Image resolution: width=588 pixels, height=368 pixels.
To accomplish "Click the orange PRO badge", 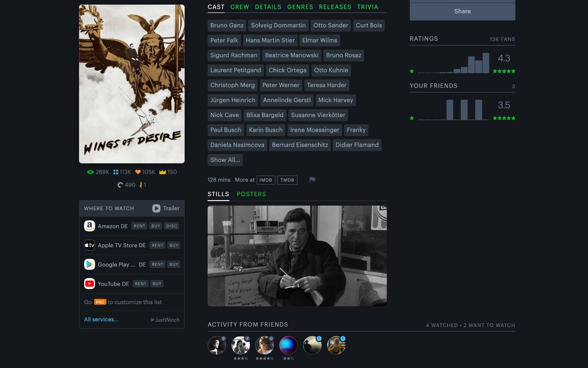I will tap(100, 302).
